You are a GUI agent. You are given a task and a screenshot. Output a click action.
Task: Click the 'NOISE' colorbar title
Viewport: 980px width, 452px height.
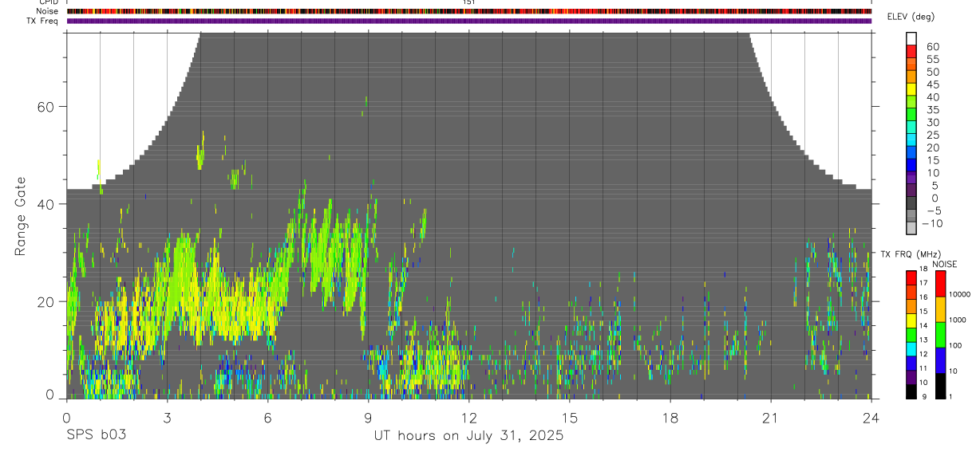point(944,264)
